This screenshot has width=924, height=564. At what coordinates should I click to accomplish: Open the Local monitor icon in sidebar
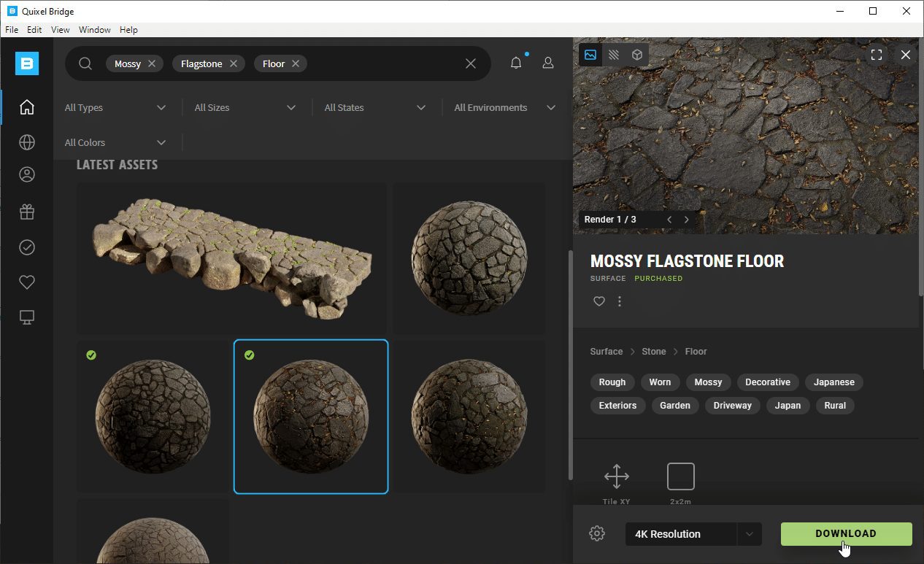27,317
